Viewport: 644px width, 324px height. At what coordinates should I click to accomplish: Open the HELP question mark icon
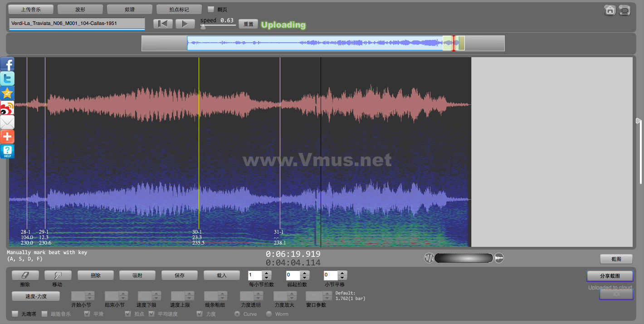tap(7, 151)
